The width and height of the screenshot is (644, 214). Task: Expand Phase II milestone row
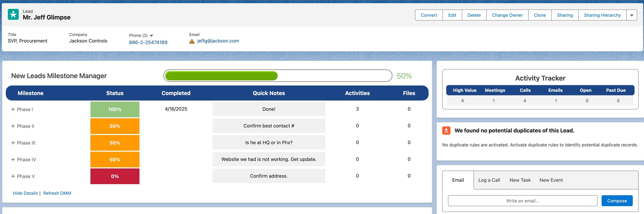point(13,126)
